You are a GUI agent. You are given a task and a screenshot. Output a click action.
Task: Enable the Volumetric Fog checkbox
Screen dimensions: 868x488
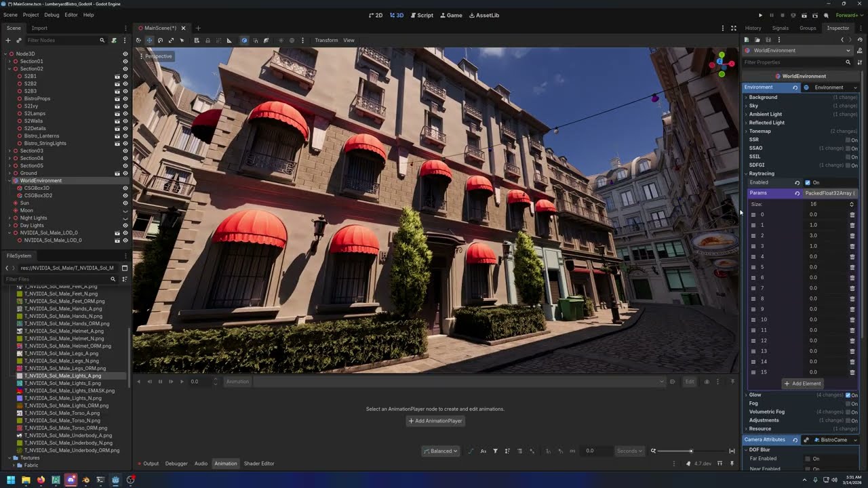pyautogui.click(x=848, y=412)
